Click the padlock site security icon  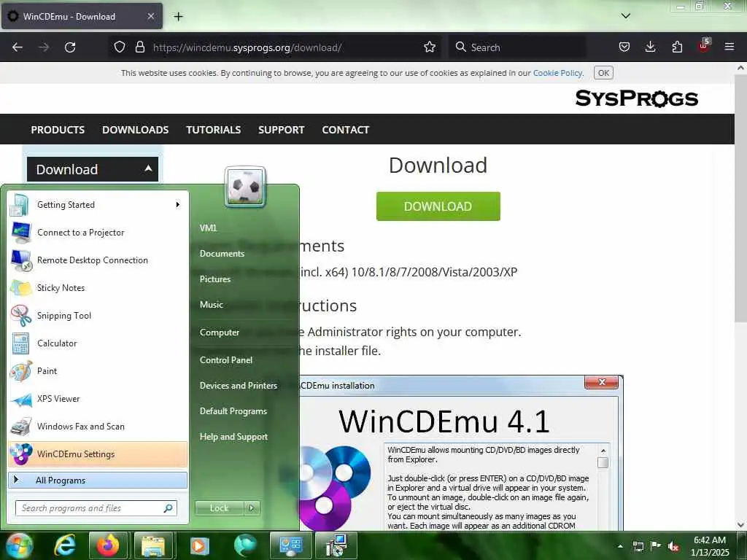(x=139, y=47)
